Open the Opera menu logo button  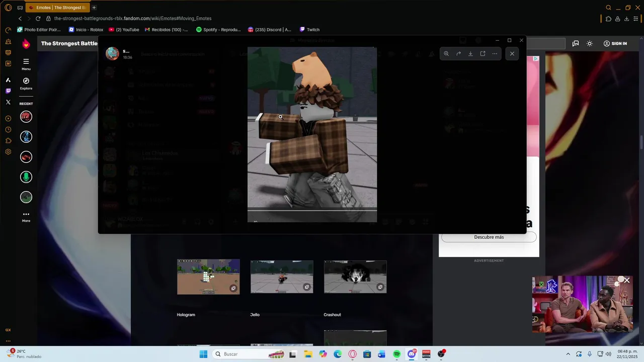pyautogui.click(x=8, y=8)
